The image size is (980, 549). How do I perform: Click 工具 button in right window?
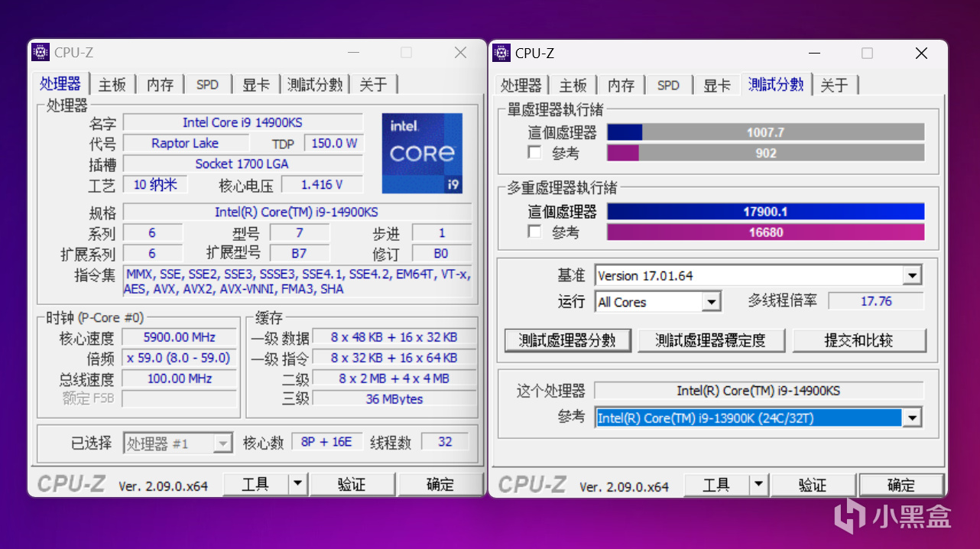[x=717, y=484]
